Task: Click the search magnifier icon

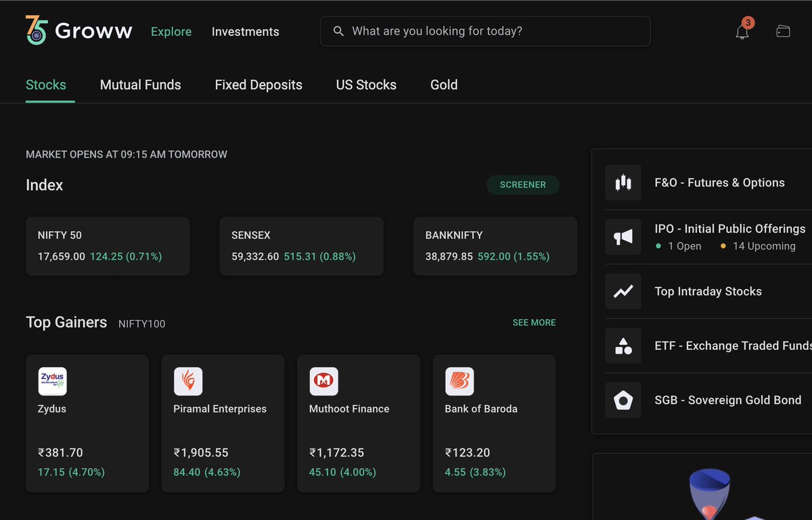Action: coord(338,31)
